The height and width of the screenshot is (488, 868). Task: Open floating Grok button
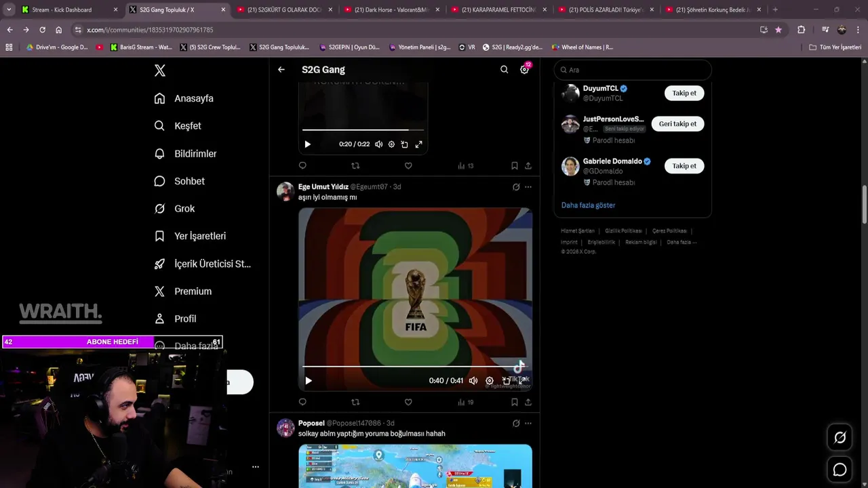point(840,438)
